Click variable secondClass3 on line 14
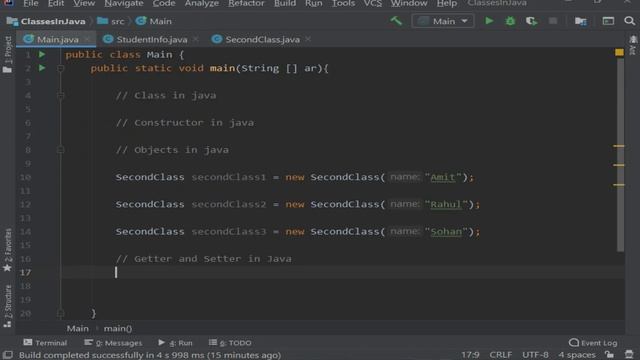The width and height of the screenshot is (640, 360). (229, 231)
